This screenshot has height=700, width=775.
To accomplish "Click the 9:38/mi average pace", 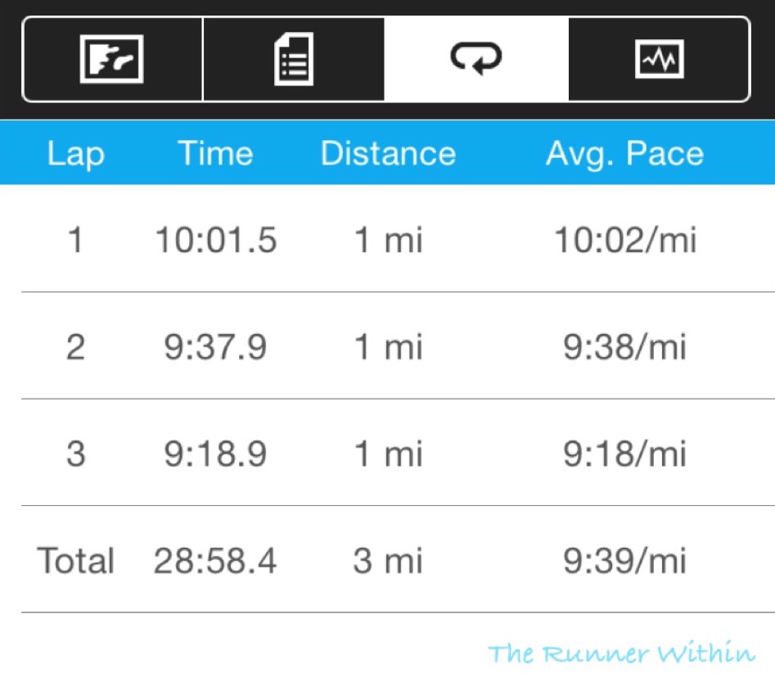I will point(625,348).
